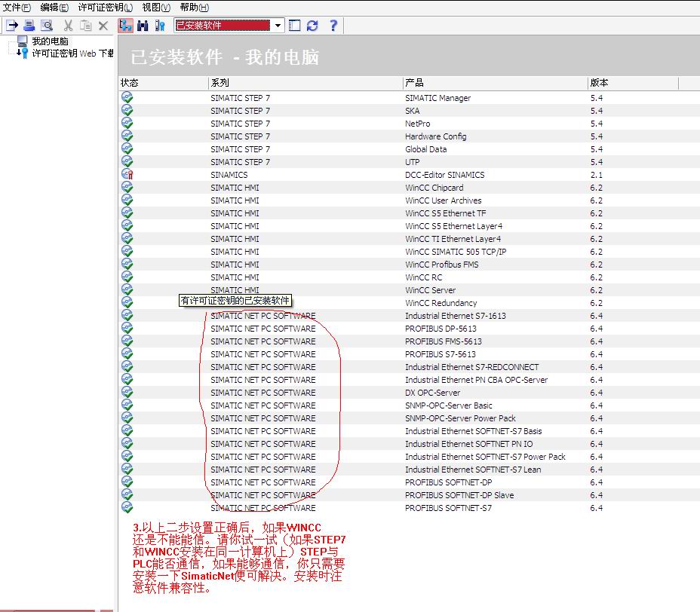Click the transfer arrow toolbar icon

[x=12, y=26]
